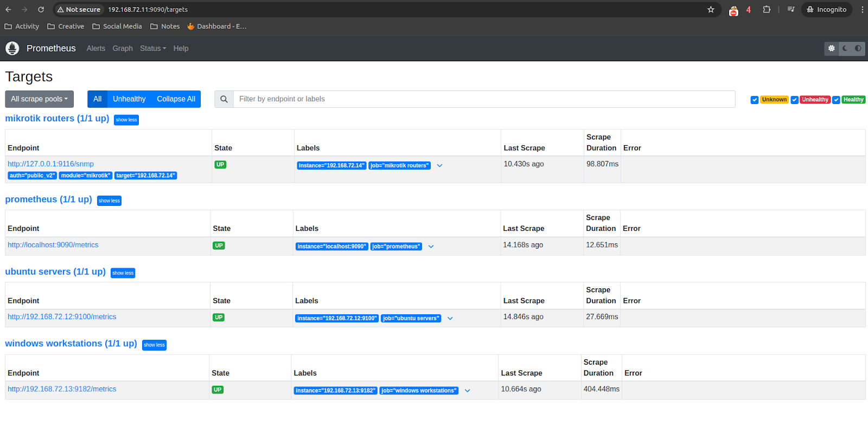Open the Social Media bookmarks folder

(117, 26)
